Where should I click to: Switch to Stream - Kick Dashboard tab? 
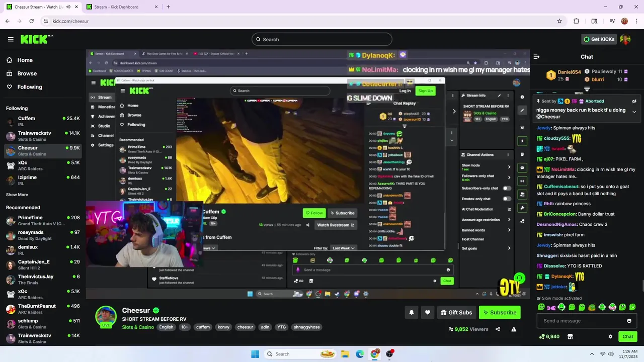(123, 7)
